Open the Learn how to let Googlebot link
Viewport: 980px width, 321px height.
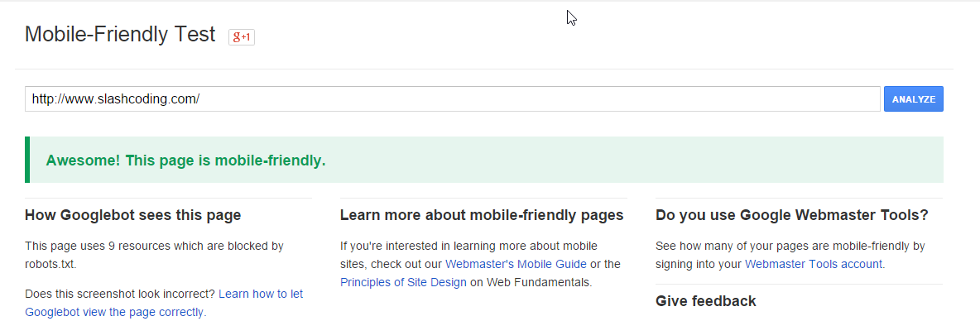point(164,303)
